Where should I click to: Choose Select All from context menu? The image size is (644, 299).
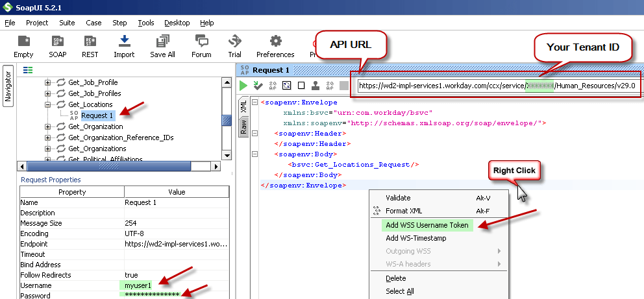tap(439, 292)
